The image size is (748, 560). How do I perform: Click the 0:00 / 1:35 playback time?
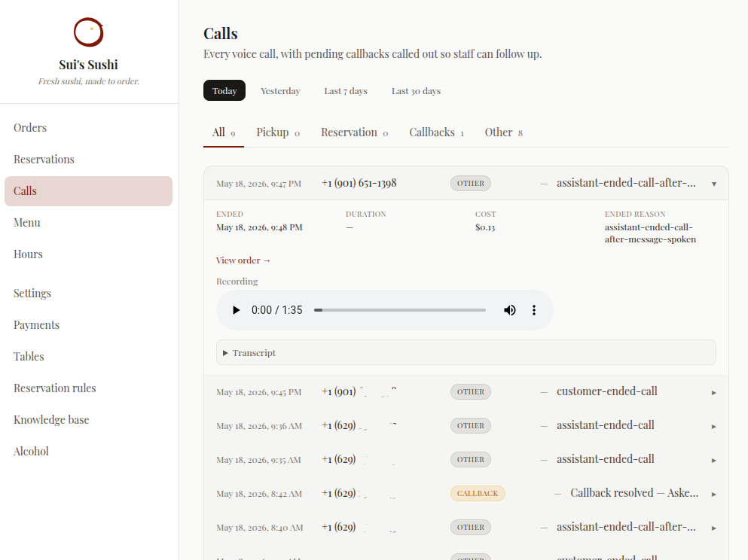tap(276, 310)
